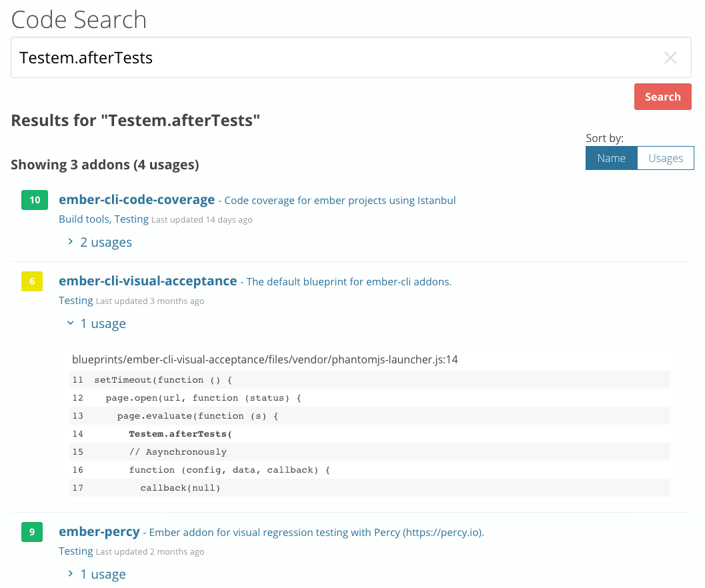This screenshot has height=588, width=705.
Task: Click 'Last updated 3 months ago' text
Action: pyautogui.click(x=149, y=301)
